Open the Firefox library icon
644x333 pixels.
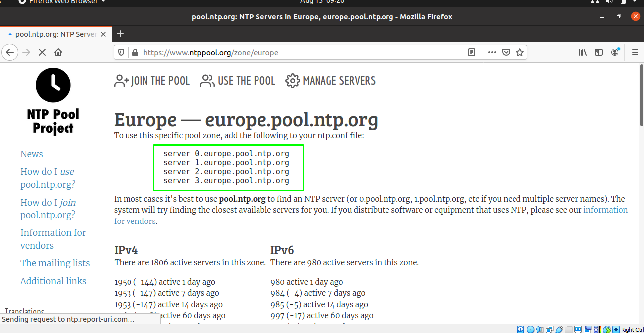point(583,52)
